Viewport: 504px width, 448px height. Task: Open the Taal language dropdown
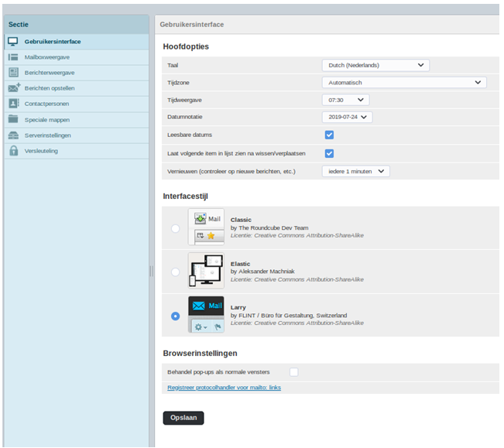coord(375,66)
